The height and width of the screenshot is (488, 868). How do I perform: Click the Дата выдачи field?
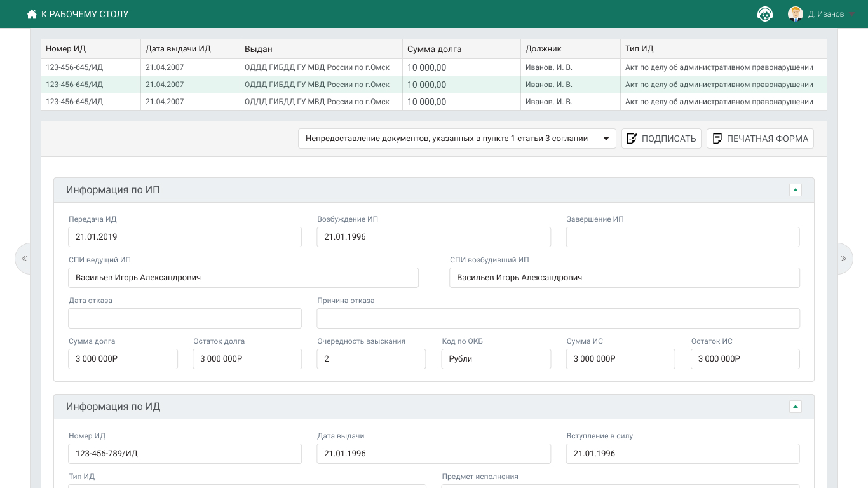[x=434, y=454]
